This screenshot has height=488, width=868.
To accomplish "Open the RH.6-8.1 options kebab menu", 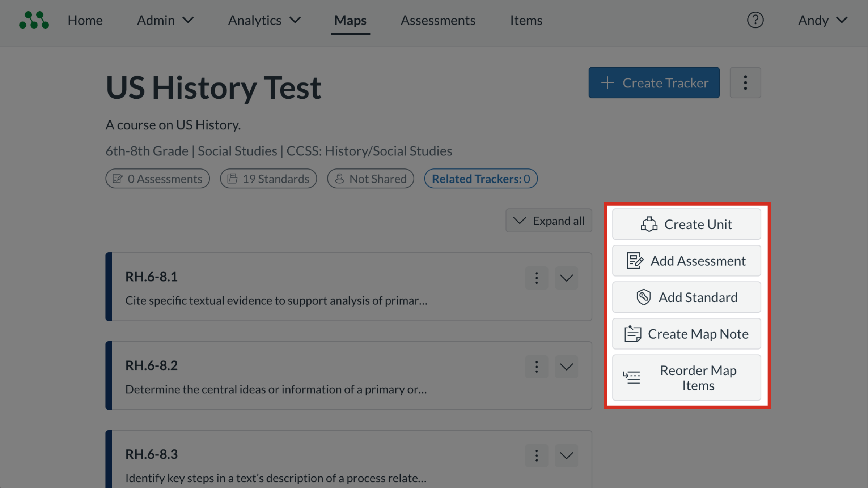I will click(x=536, y=278).
